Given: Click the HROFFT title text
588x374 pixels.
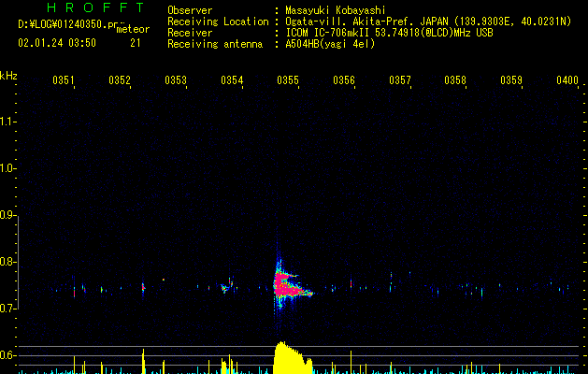Looking at the screenshot, I should pyautogui.click(x=95, y=7).
